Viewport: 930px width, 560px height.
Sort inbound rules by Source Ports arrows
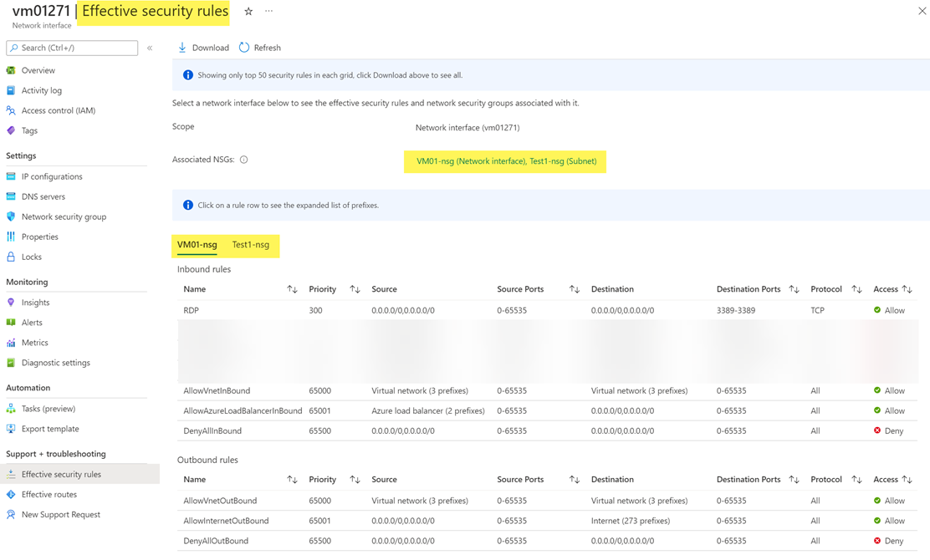point(575,289)
